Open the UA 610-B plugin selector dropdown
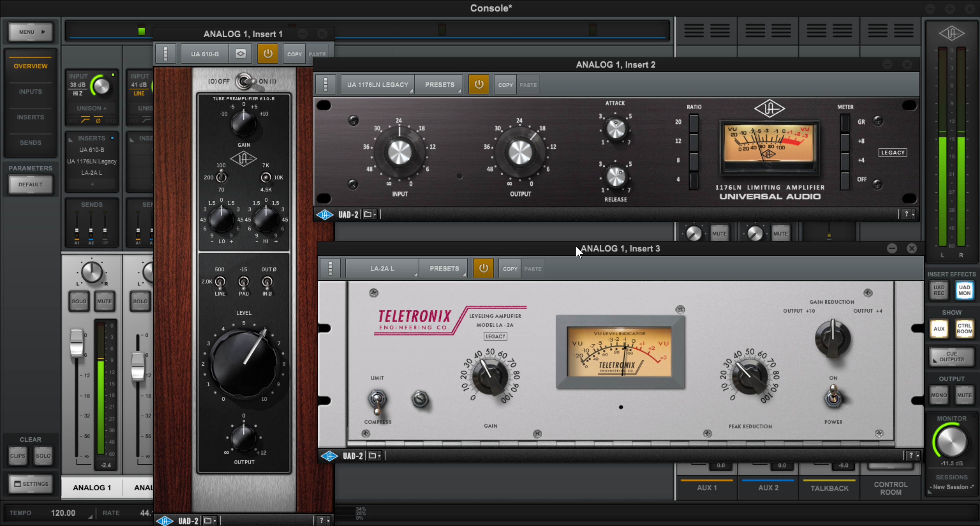980x526 pixels. click(x=205, y=54)
